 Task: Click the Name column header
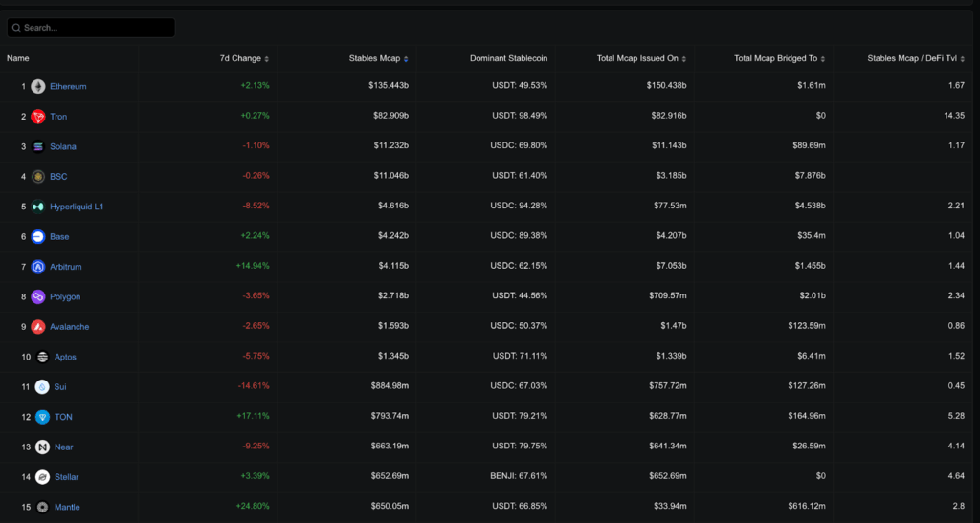[18, 58]
